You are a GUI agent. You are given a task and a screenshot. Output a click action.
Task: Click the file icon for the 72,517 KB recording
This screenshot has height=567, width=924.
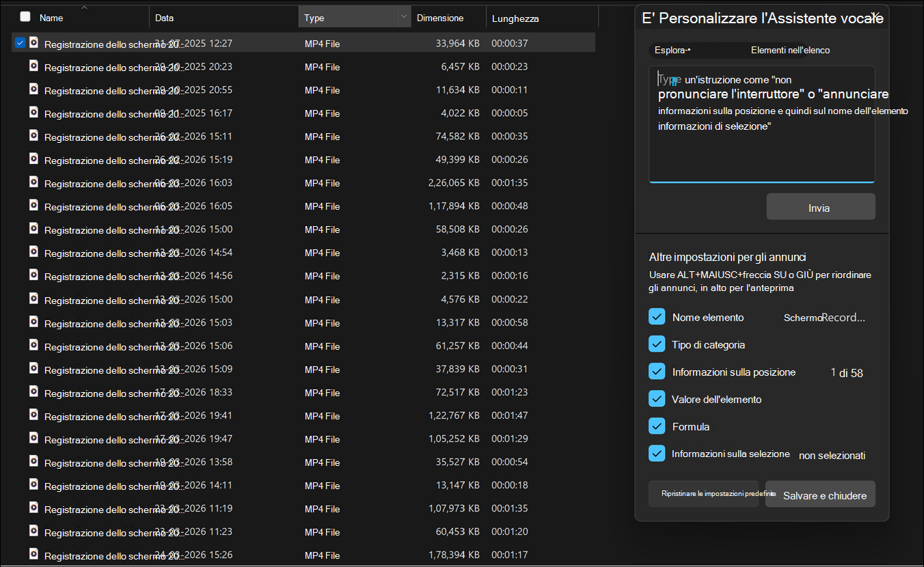click(33, 391)
